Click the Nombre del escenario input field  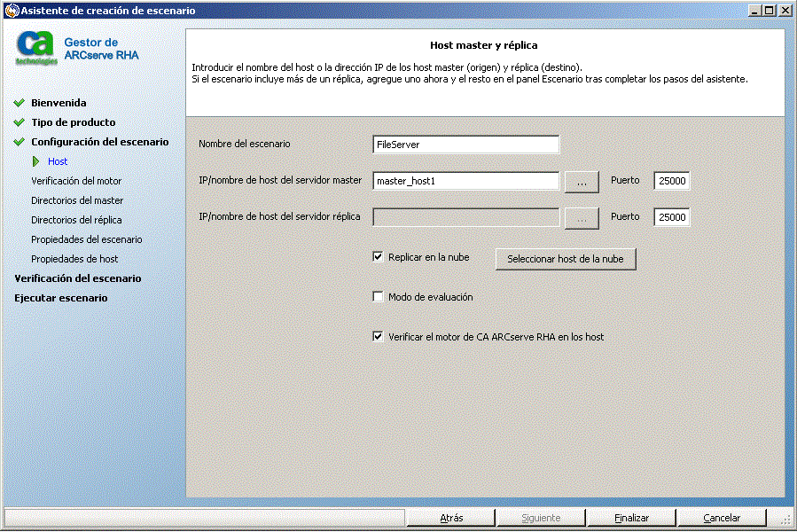[465, 144]
